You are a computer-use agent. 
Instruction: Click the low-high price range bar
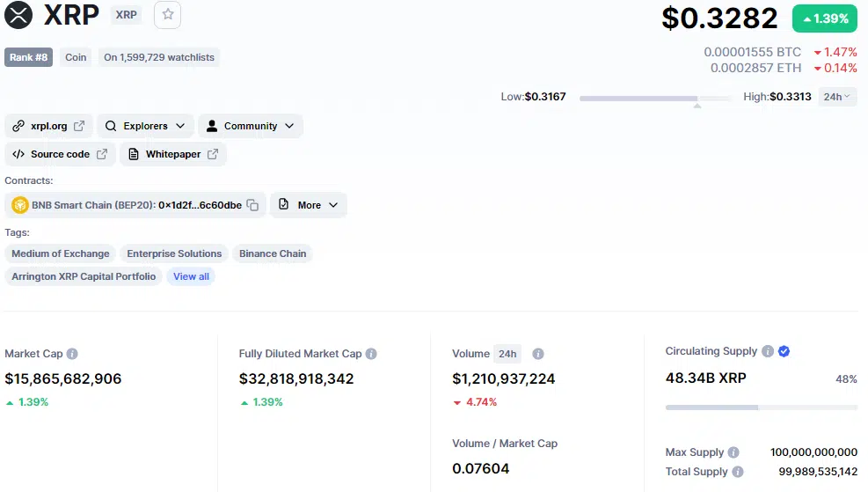pos(655,98)
